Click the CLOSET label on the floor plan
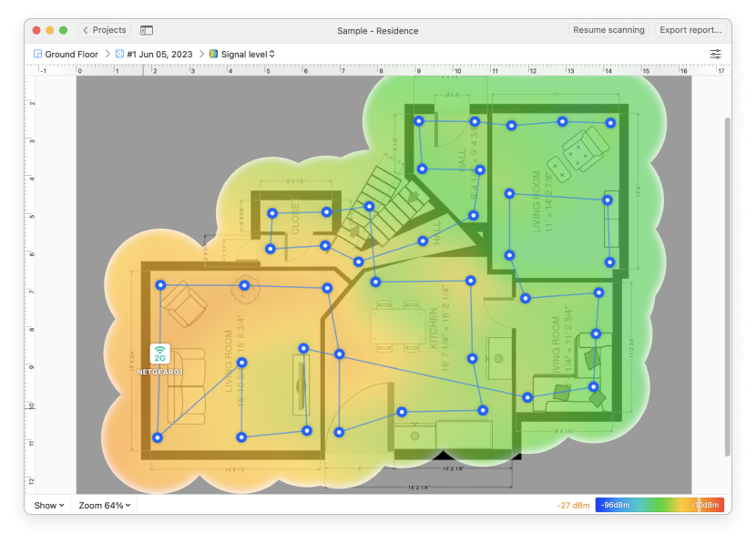The image size is (756, 544). [295, 218]
